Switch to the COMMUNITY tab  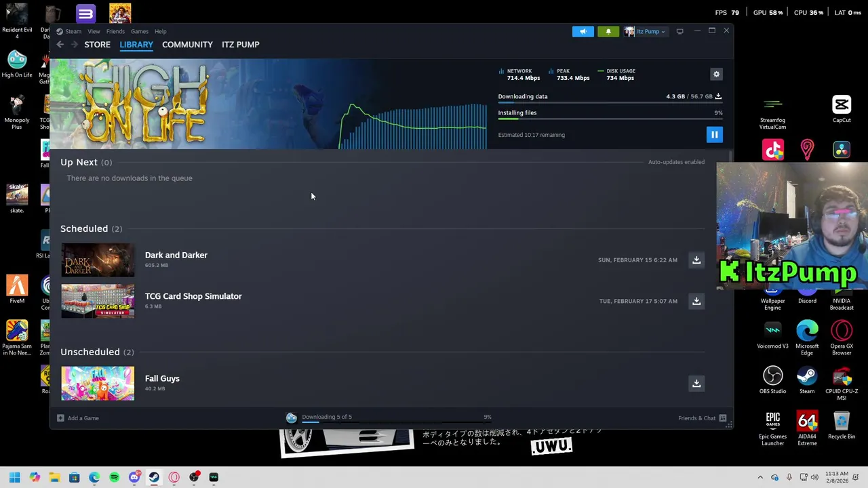(187, 45)
